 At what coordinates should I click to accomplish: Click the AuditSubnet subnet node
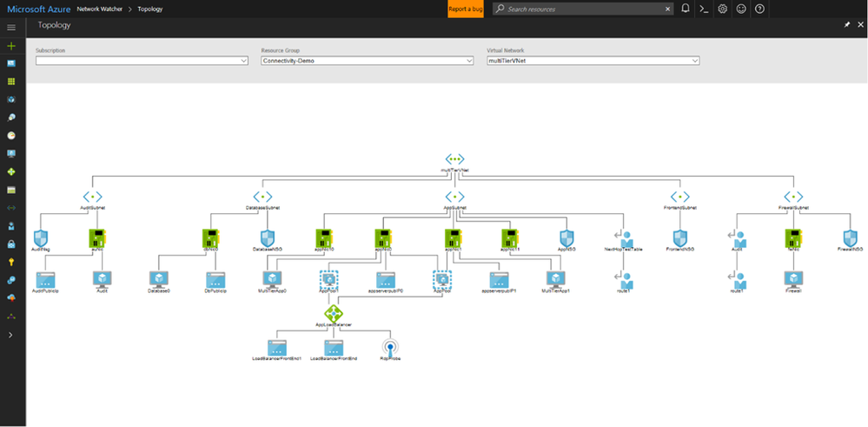click(x=92, y=197)
